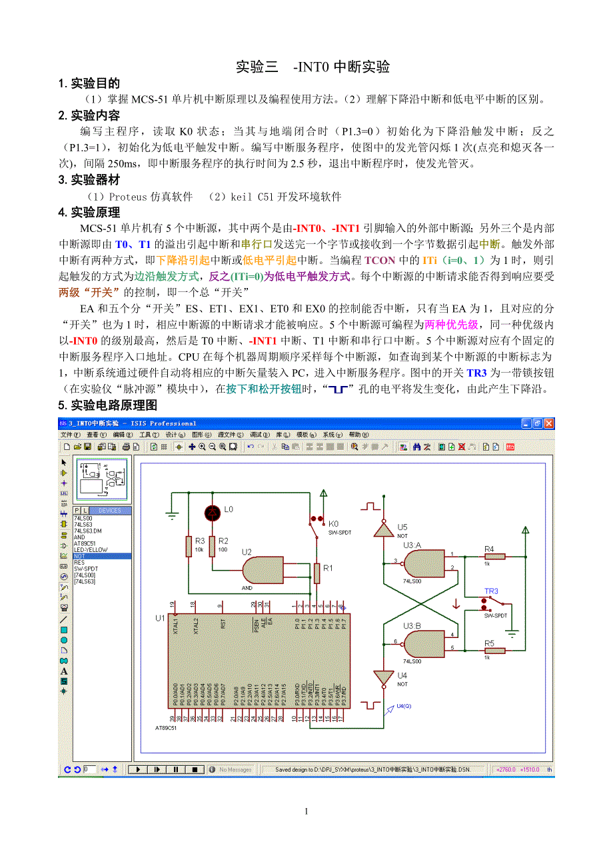Toggle horizontal mirror for placement
The width and height of the screenshot is (613, 868).
click(105, 769)
